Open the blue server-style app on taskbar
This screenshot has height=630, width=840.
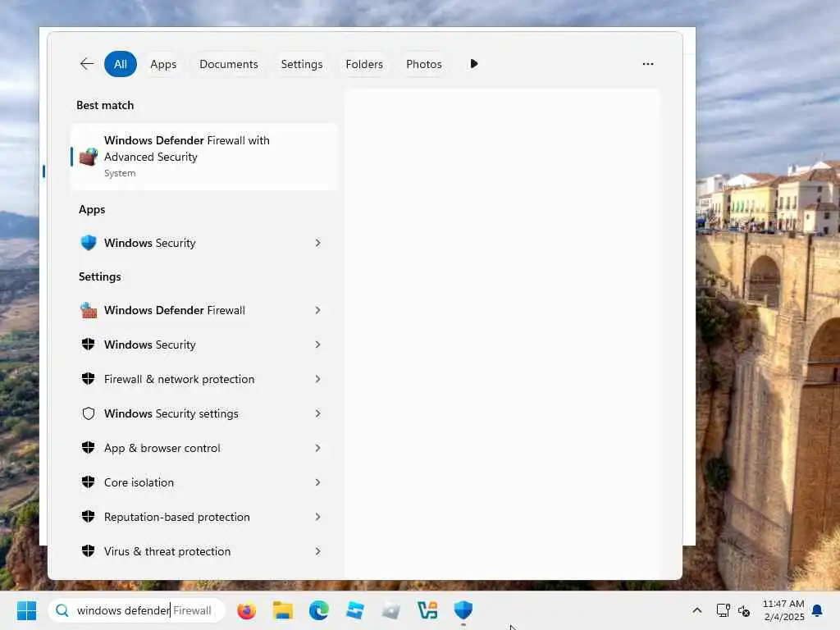pyautogui.click(x=354, y=610)
